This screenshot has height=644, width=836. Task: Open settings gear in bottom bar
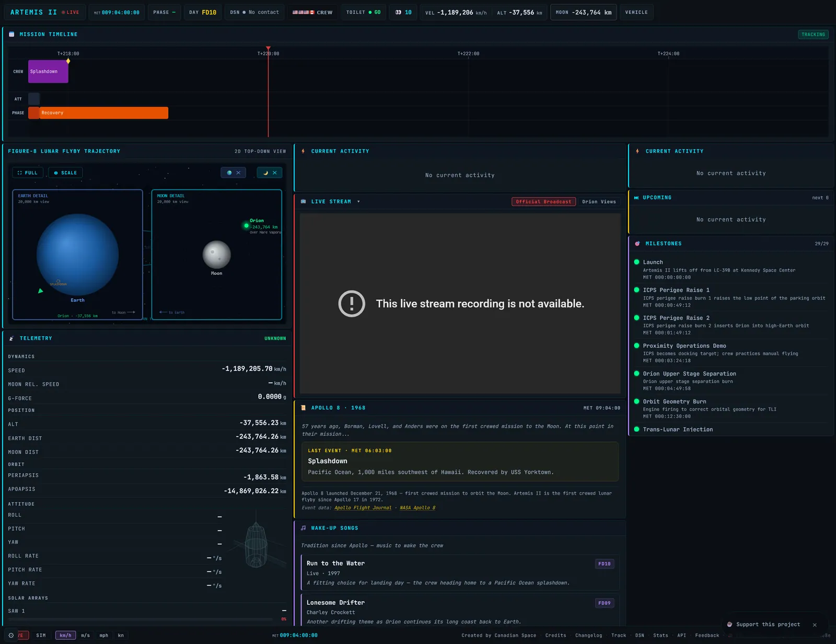pyautogui.click(x=11, y=635)
